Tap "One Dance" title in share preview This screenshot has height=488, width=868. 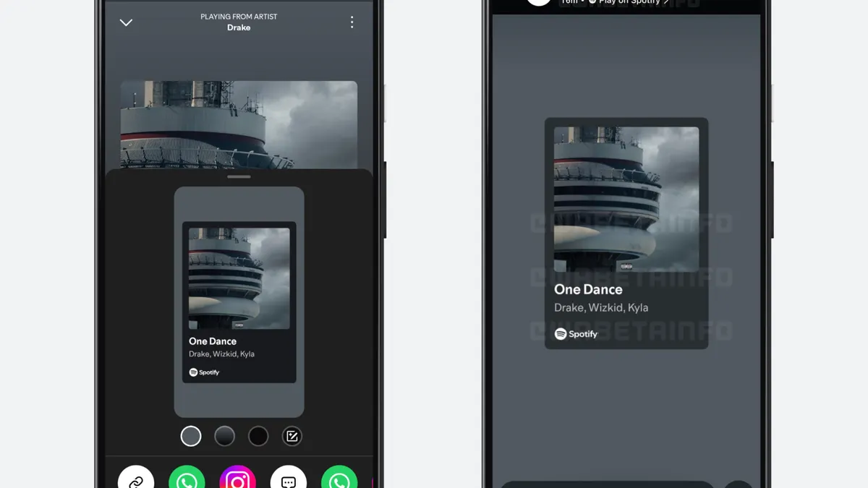click(213, 341)
